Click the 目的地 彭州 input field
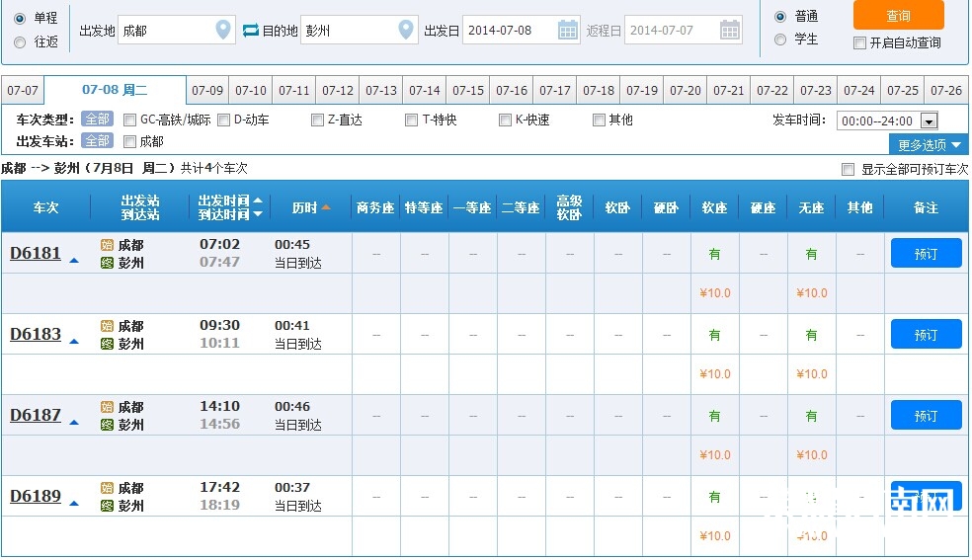The width and height of the screenshot is (972, 560). click(x=359, y=30)
